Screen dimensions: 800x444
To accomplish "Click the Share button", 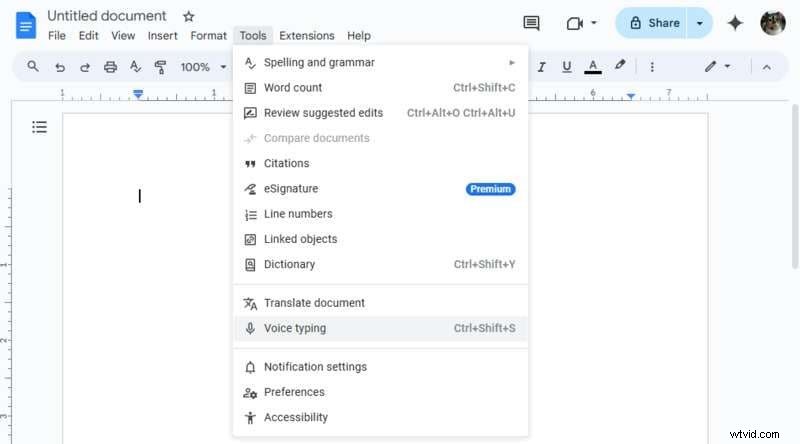I will coord(654,23).
